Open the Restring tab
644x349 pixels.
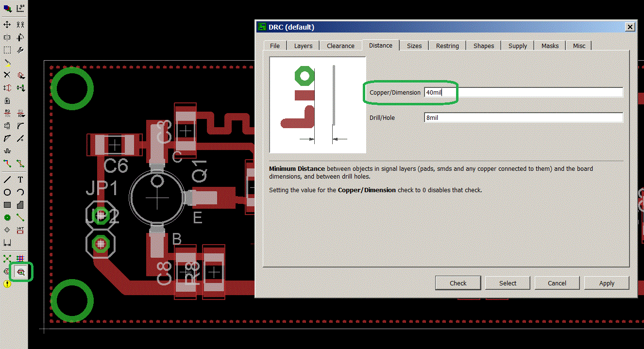coord(447,46)
